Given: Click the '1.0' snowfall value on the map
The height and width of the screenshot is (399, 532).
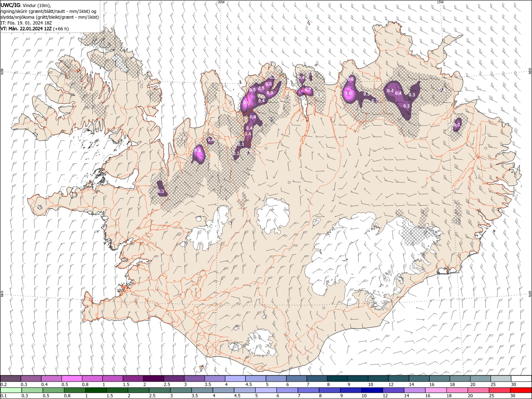Looking at the screenshot, I should pyautogui.click(x=348, y=94).
